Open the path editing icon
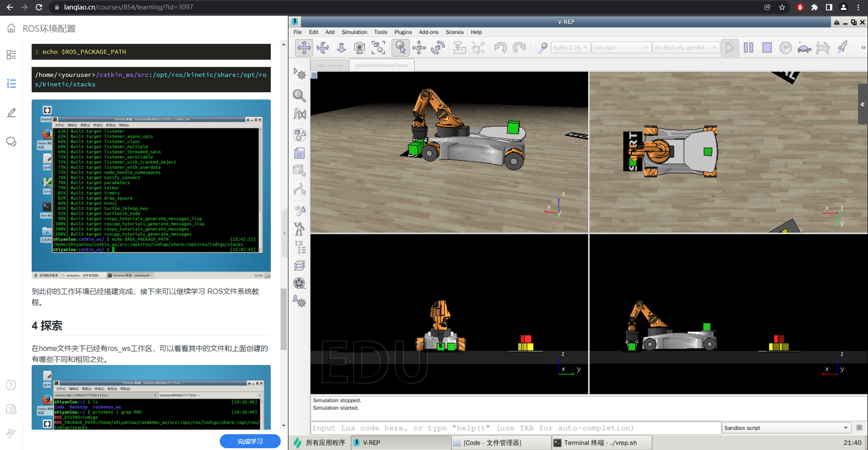 (299, 189)
